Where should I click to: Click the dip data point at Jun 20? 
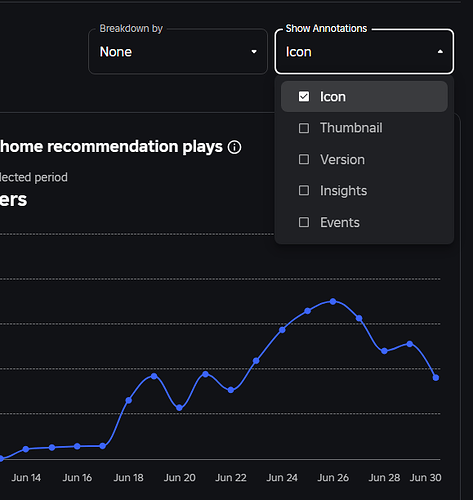[179, 408]
